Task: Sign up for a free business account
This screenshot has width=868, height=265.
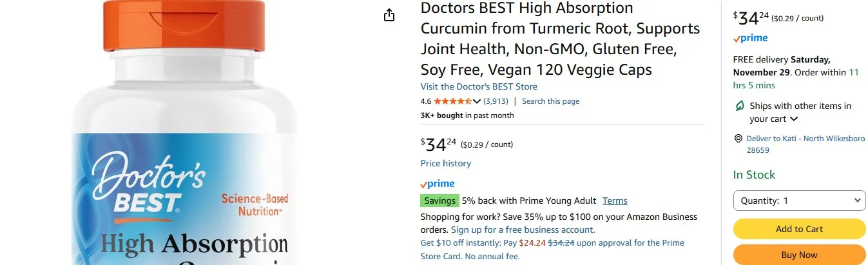Action: (523, 230)
